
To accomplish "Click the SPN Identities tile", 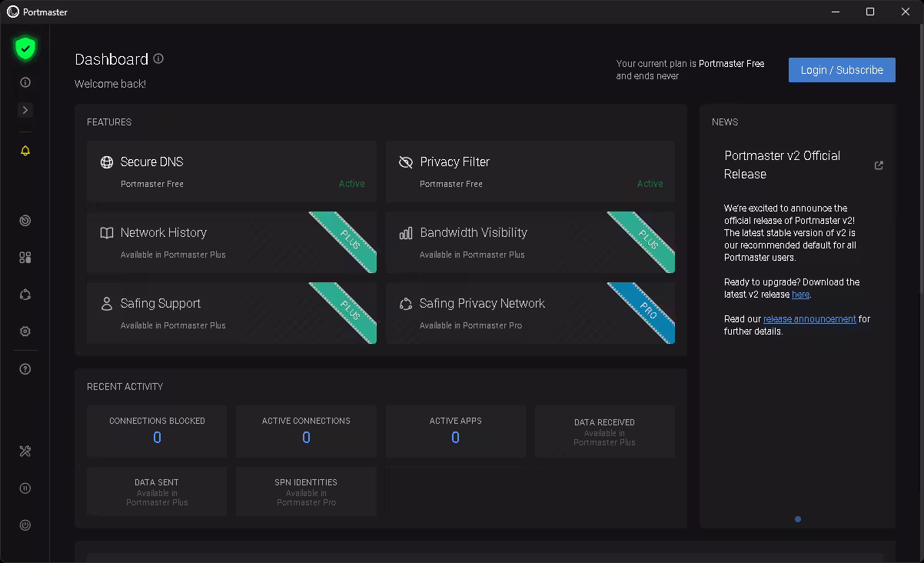I will tap(306, 491).
